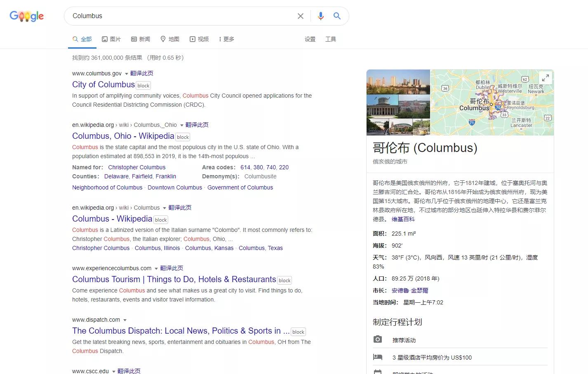Viewport: 588px width, 374px height.
Task: Translate www.cscc.edu page via 翻译此页
Action: [x=129, y=371]
